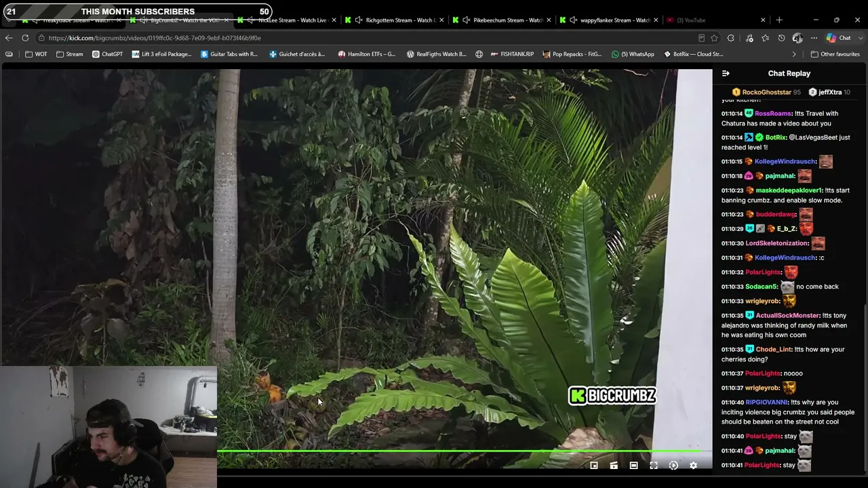Switch to the Pikebeechum Stream tab

tap(501, 20)
